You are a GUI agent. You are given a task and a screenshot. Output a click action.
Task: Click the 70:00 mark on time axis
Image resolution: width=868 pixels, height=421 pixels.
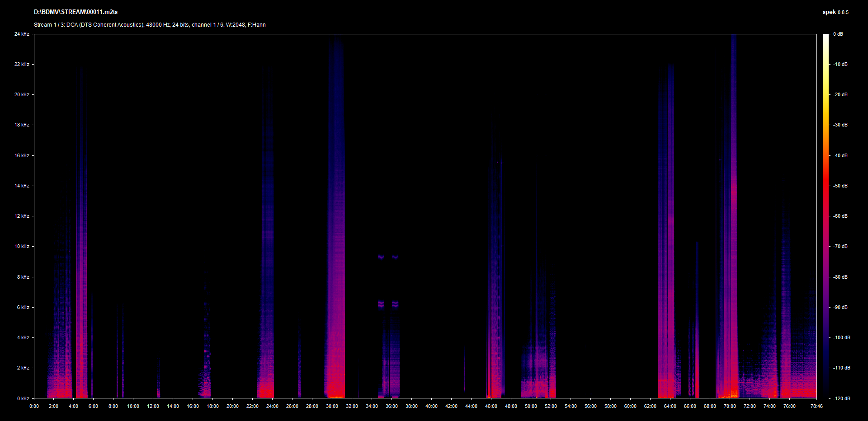pyautogui.click(x=730, y=406)
